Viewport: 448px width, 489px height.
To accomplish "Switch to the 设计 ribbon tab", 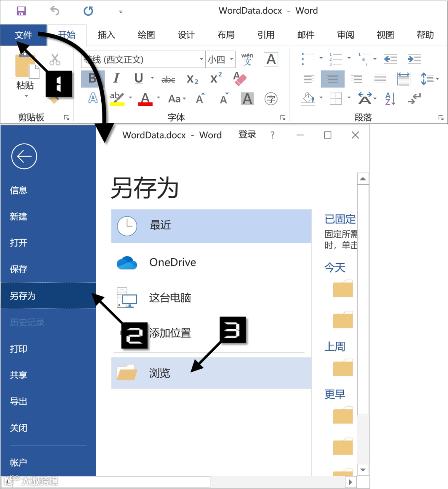I will coord(186,35).
